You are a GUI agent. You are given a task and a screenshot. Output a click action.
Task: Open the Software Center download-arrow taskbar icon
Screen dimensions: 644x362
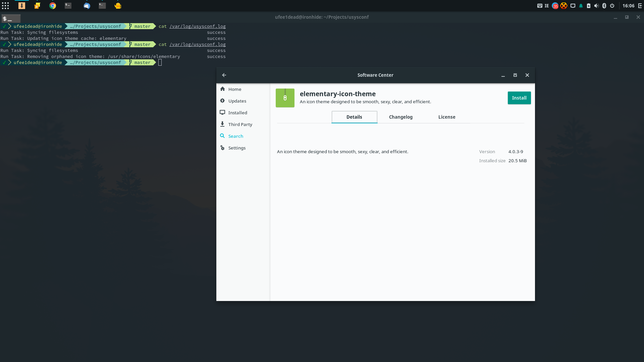point(22,6)
